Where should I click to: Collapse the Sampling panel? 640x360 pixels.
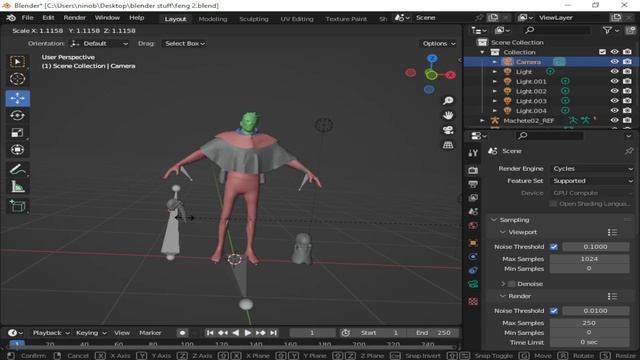point(494,220)
